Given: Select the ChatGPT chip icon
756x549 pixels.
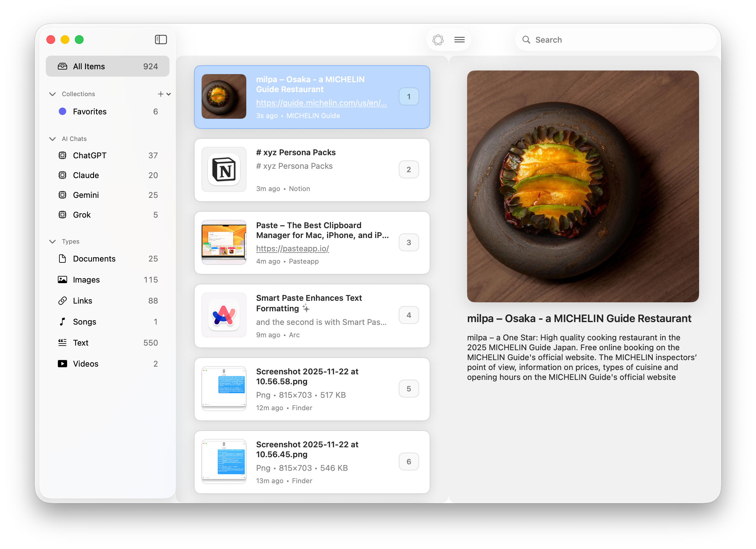Looking at the screenshot, I should pyautogui.click(x=62, y=155).
